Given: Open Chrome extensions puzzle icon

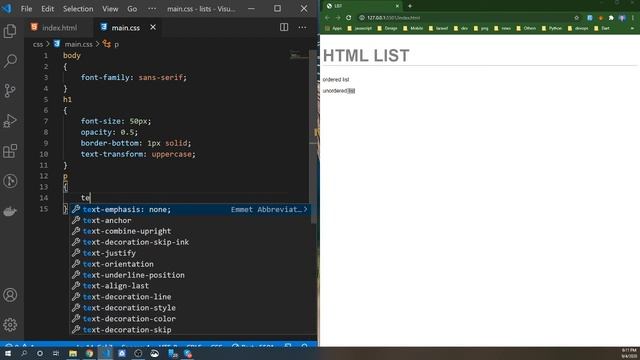Looking at the screenshot, I should 611,18.
